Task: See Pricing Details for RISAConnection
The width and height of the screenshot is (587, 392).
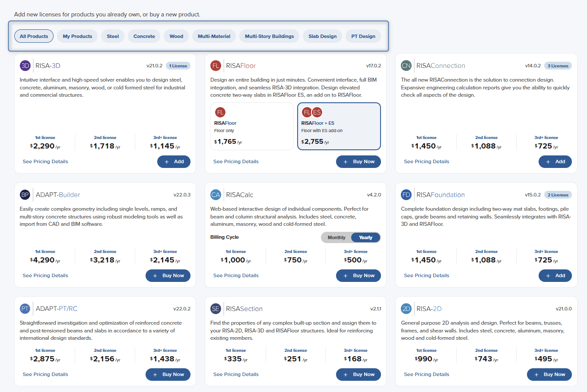Action: 426,161
